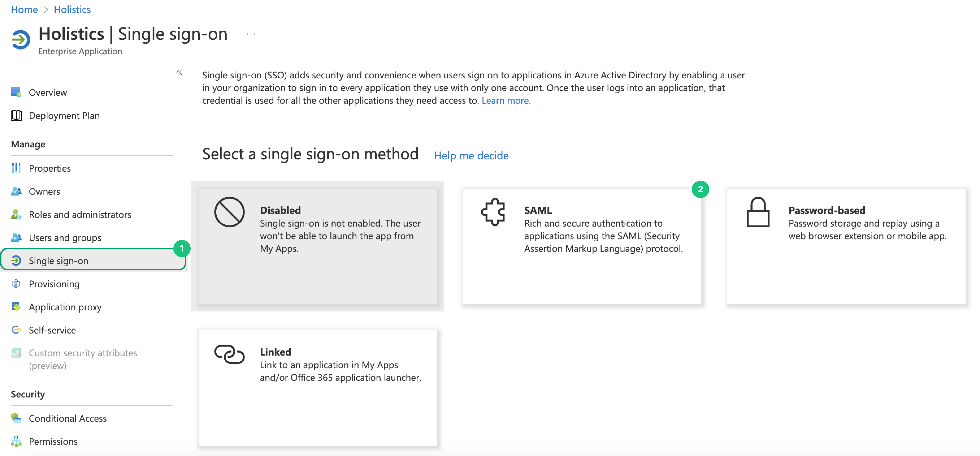Click the 'Holistics | Single sign-on' page title
This screenshot has height=456, width=980.
click(x=133, y=34)
